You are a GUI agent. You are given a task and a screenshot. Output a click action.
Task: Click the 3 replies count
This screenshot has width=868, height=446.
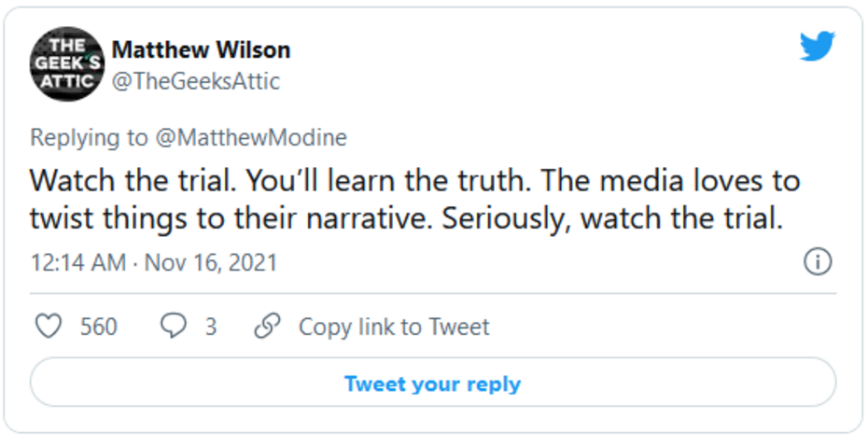[211, 327]
